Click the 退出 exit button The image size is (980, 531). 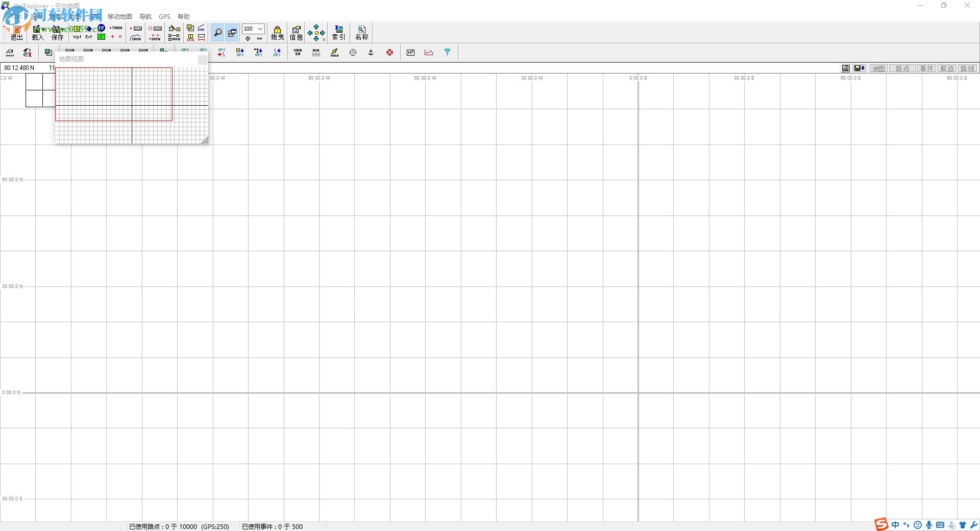(x=16, y=33)
